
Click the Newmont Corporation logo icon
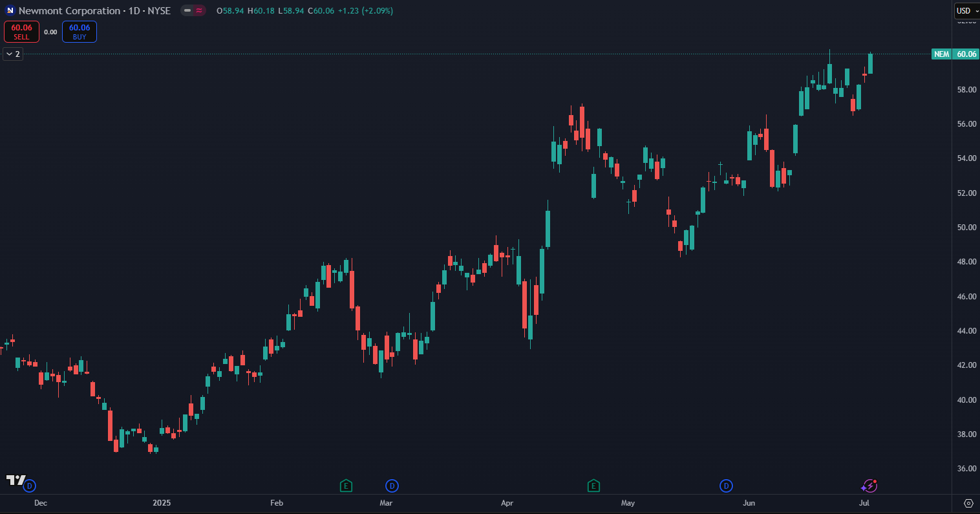(10, 10)
